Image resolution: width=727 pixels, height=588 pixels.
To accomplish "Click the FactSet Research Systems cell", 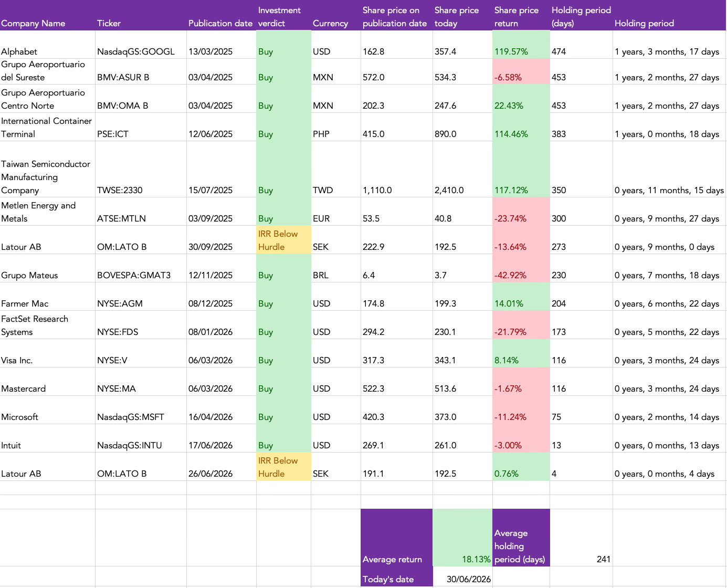I will click(x=47, y=325).
